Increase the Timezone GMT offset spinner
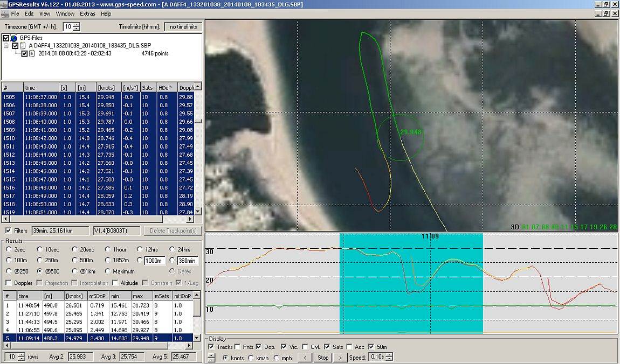Viewport: 620px width, 364px height. click(x=77, y=24)
